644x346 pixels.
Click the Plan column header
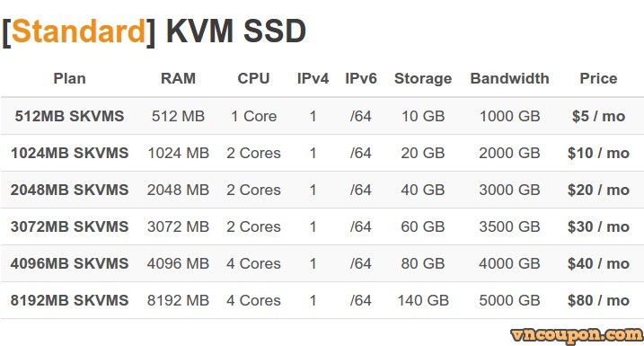click(x=69, y=78)
